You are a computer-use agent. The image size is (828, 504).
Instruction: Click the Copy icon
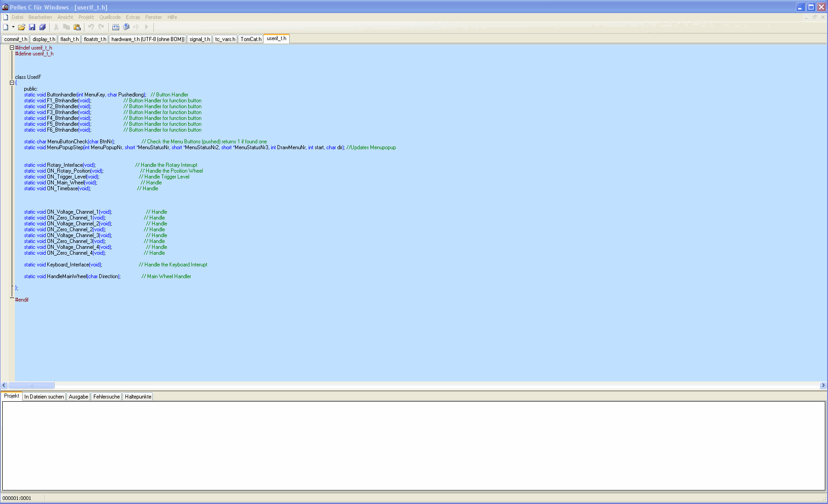coord(66,27)
